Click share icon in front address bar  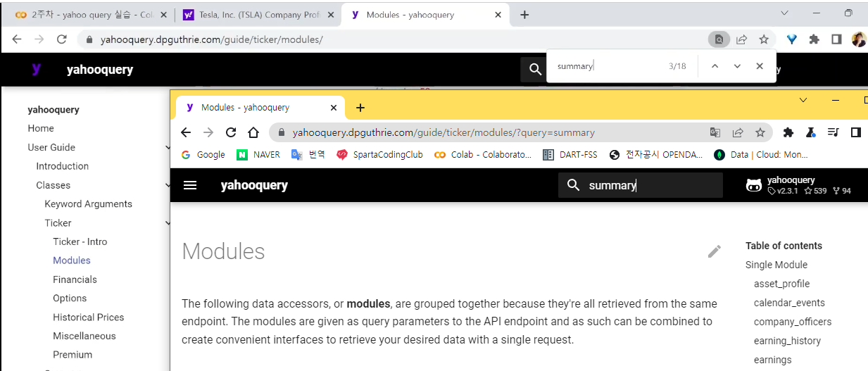[x=738, y=132]
